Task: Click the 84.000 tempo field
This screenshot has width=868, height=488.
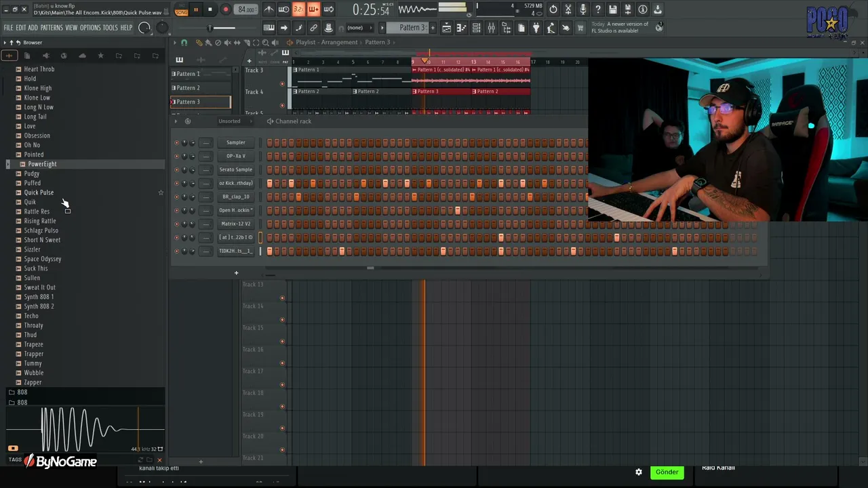Action: (247, 9)
